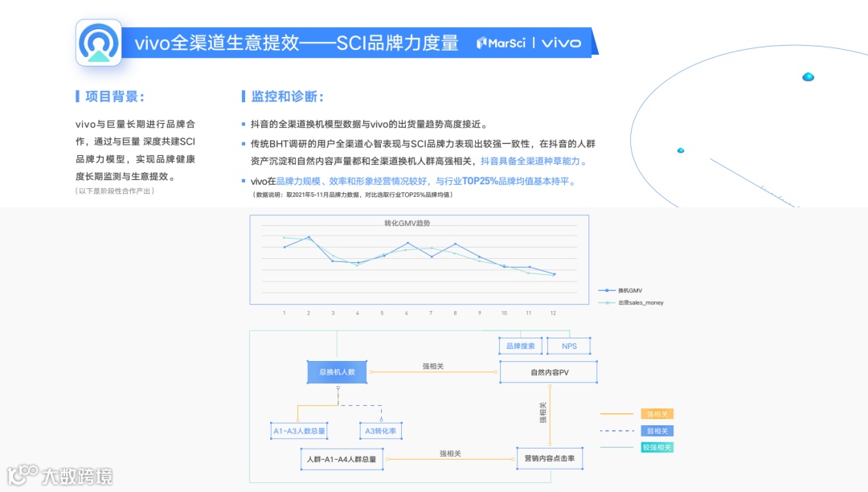Click the highlighted text '抖音具备全渠道种草能力'

tap(530, 161)
